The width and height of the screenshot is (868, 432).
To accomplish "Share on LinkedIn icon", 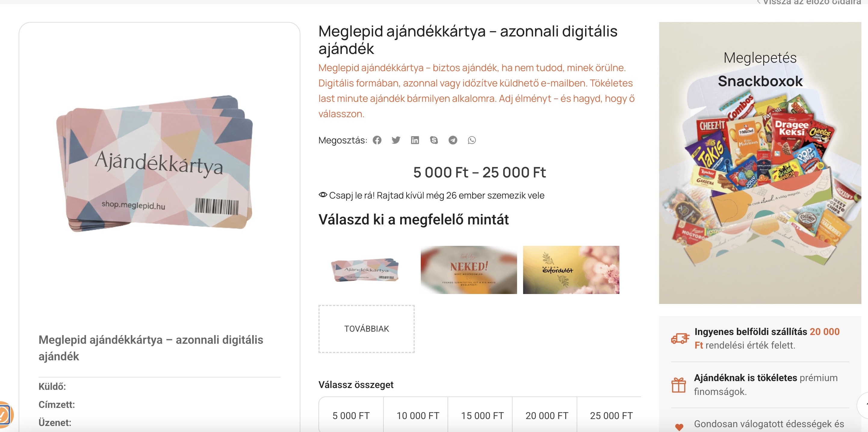I will [x=415, y=140].
